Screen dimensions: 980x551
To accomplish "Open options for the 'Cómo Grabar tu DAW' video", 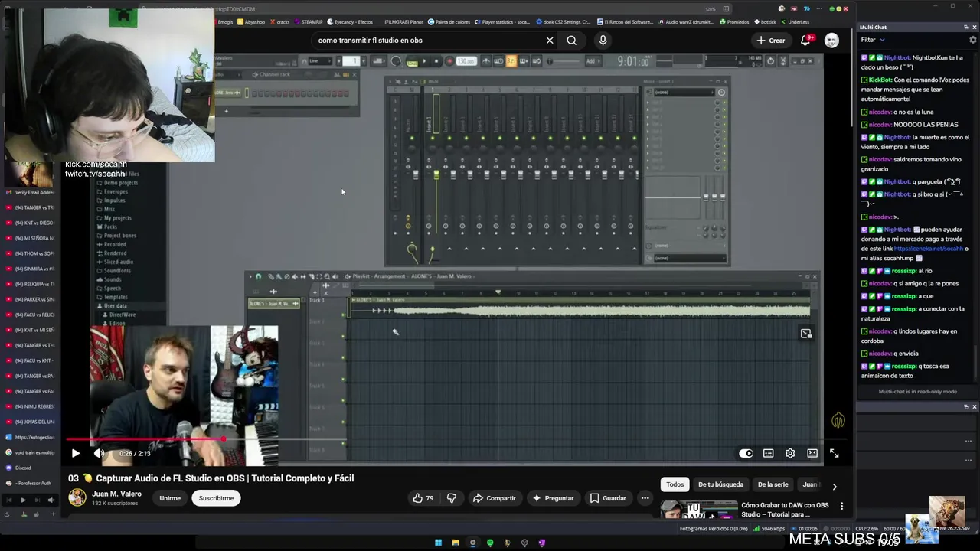I will (x=841, y=506).
